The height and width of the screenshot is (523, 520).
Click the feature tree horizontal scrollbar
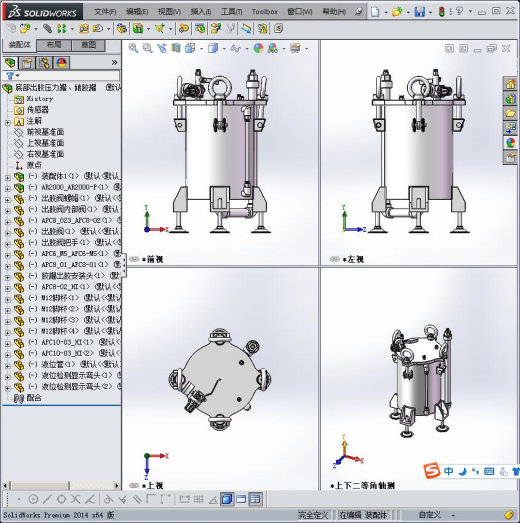(61, 485)
